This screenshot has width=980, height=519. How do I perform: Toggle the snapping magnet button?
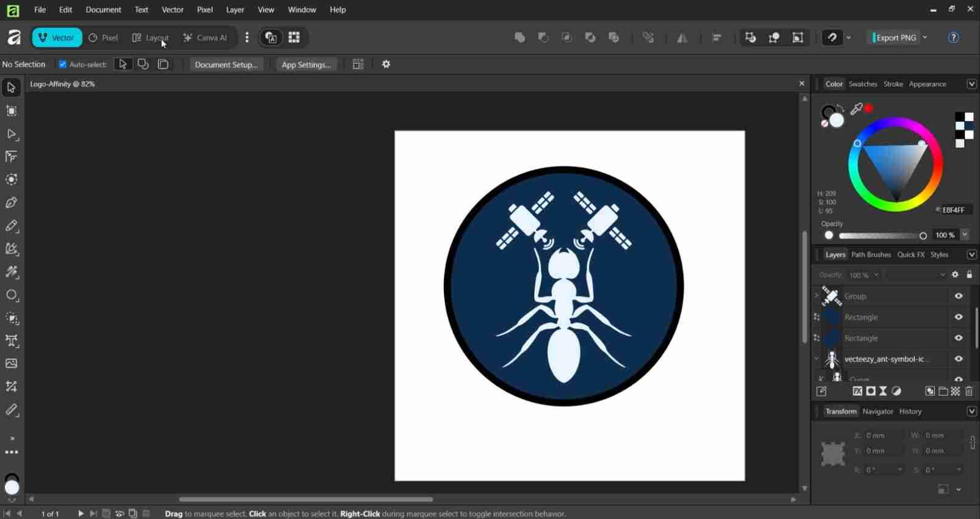coord(832,38)
